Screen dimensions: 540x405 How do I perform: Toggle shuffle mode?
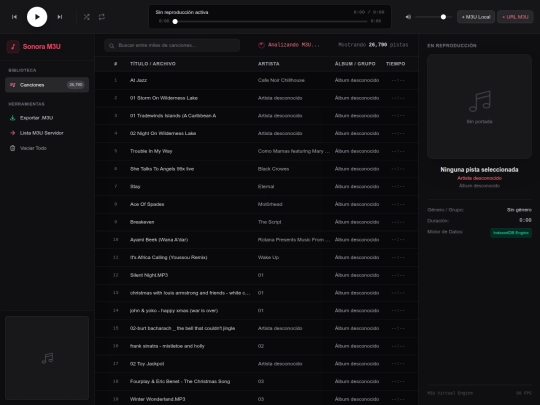86,17
